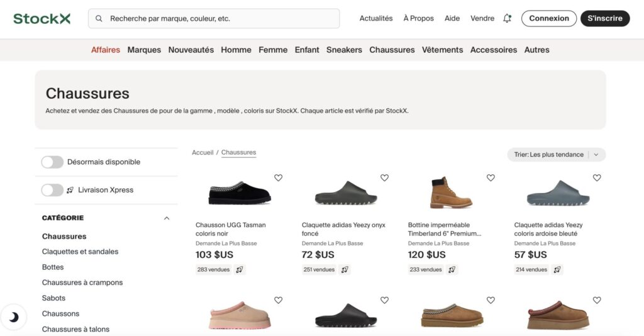
Task: Enable the Désormais disponible toggle
Action: click(52, 162)
